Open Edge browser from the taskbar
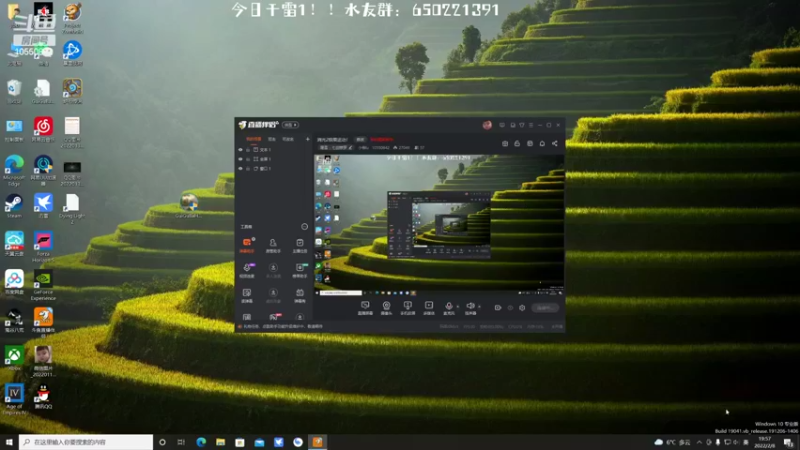The height and width of the screenshot is (450, 800). tap(201, 442)
